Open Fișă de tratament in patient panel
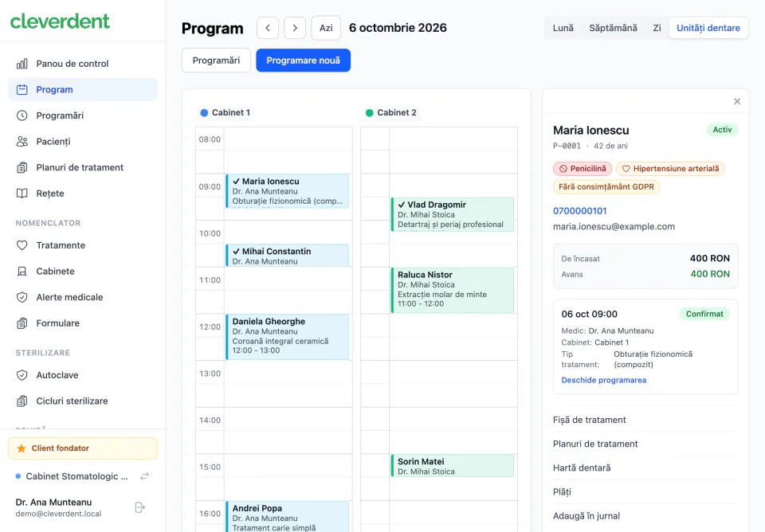Image resolution: width=765 pixels, height=532 pixels. pos(645,420)
